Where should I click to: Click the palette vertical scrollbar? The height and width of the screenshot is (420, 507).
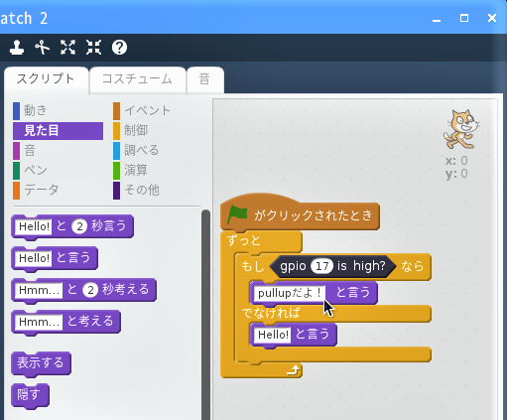(205, 315)
